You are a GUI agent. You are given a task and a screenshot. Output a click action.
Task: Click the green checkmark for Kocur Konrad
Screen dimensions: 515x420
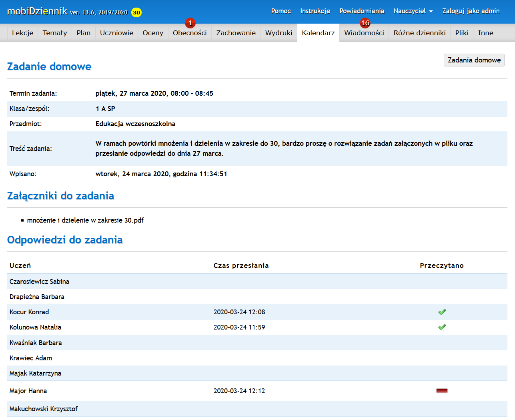[x=442, y=312]
